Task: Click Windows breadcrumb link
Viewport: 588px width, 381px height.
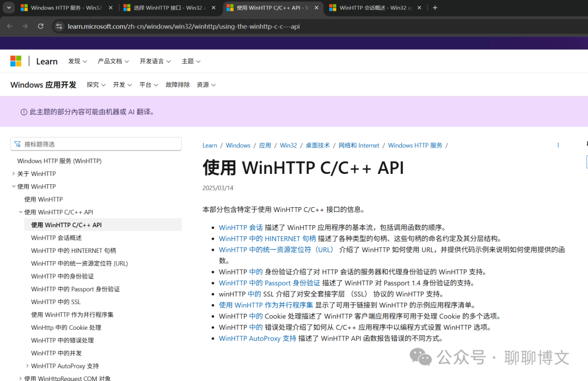Action: [238, 146]
